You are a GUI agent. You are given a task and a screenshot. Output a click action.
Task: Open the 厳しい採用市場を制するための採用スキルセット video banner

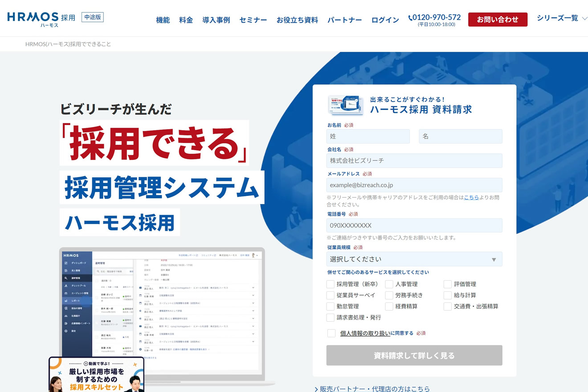pyautogui.click(x=97, y=375)
